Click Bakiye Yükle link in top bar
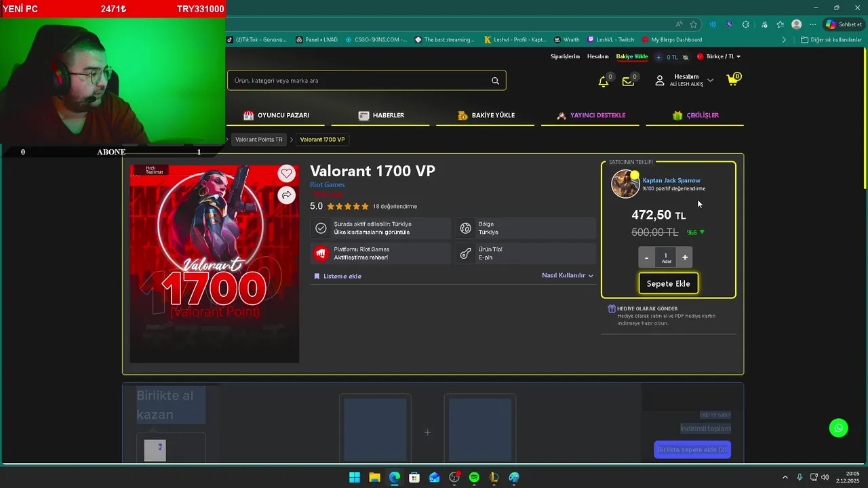 pyautogui.click(x=632, y=57)
